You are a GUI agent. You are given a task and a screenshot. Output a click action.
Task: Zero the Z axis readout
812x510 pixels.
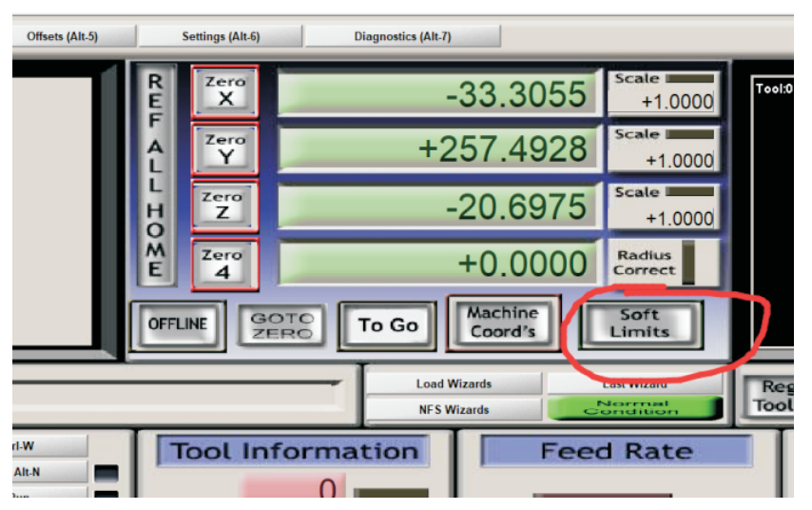[224, 206]
